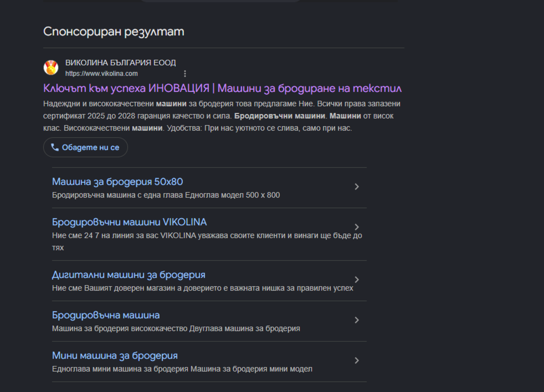Open sitelink Машина за бродерия 50x80
Image resolution: width=544 pixels, height=392 pixels.
point(118,182)
